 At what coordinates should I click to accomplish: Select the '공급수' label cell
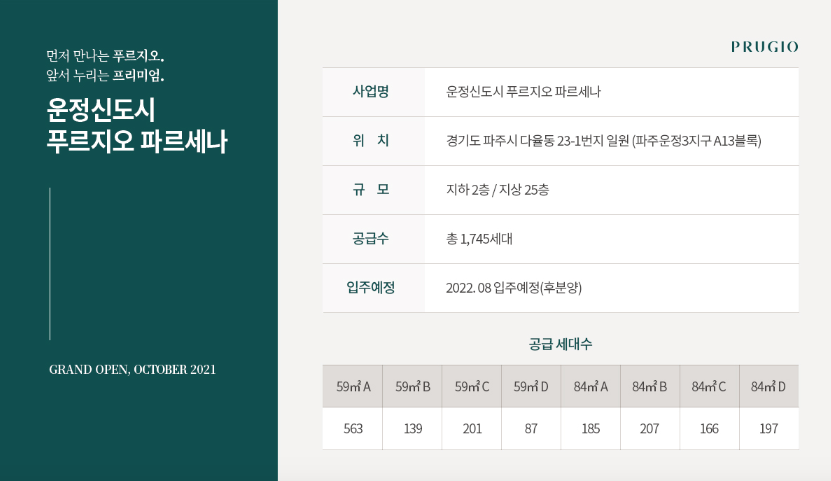pos(373,239)
